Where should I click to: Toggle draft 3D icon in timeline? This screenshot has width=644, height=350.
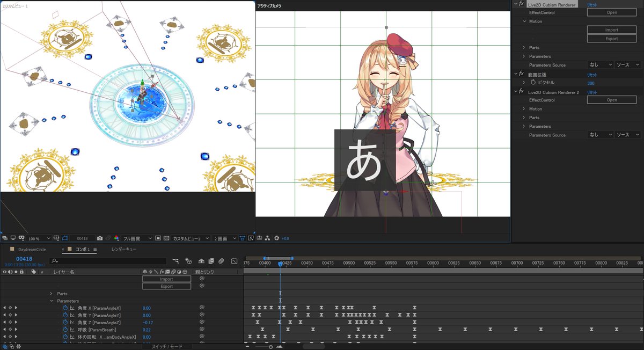pyautogui.click(x=188, y=261)
